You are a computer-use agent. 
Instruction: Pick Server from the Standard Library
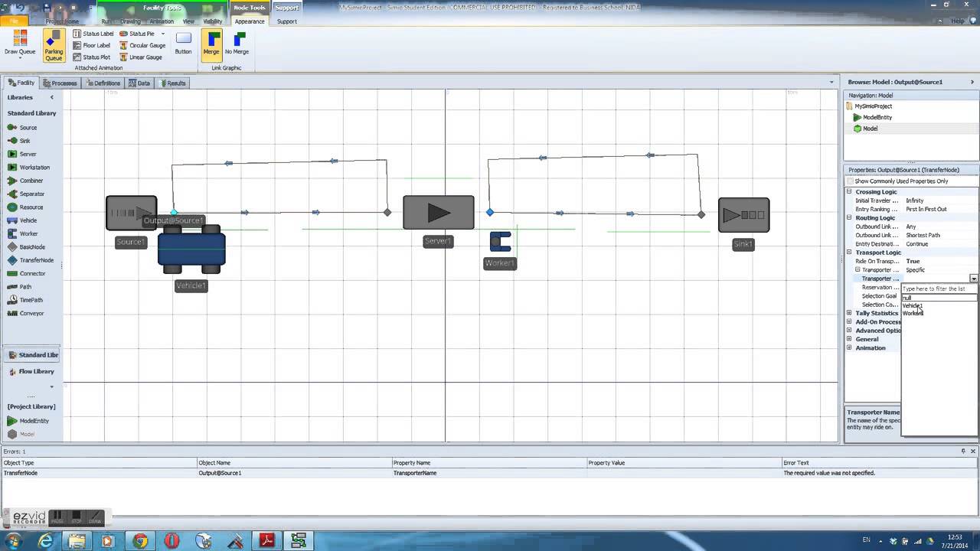[22, 154]
